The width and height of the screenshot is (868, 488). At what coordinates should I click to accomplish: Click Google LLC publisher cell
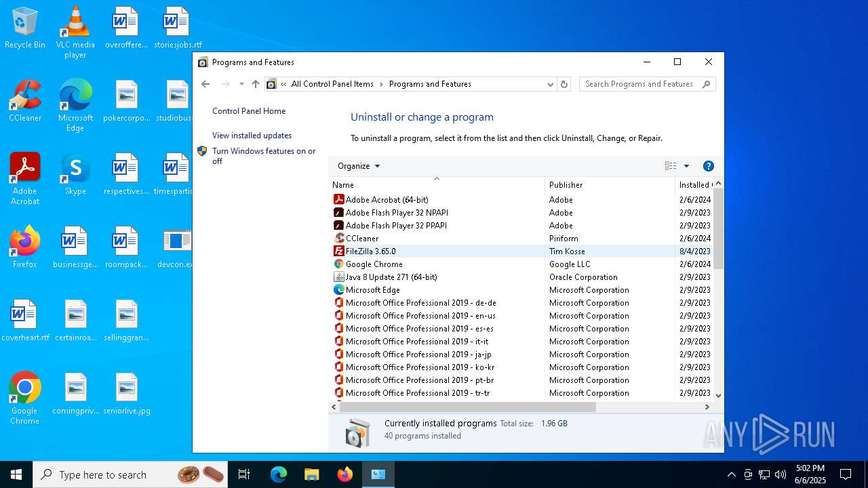click(x=570, y=264)
